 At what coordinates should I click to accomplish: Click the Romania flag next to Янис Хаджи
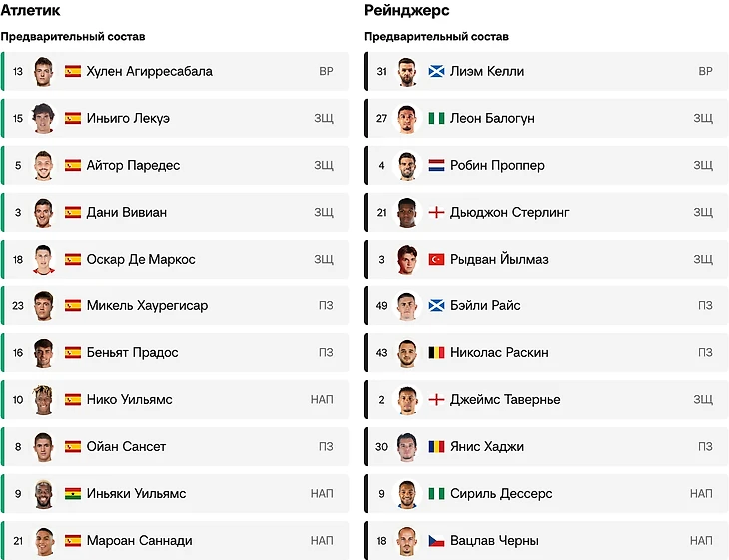pos(436,446)
